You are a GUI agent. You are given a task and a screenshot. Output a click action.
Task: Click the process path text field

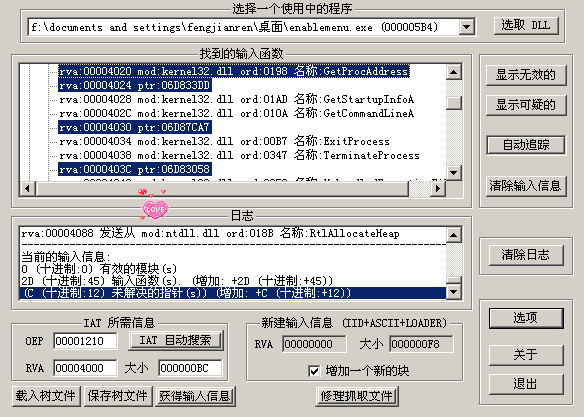pos(244,27)
